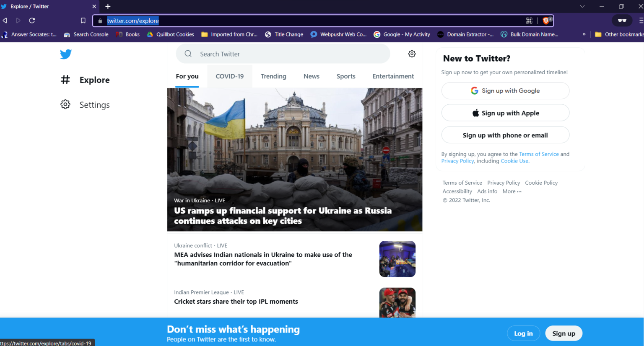Viewport: 644px width, 346px height.
Task: Click the IPL cricket story thumbnail
Action: (x=397, y=302)
